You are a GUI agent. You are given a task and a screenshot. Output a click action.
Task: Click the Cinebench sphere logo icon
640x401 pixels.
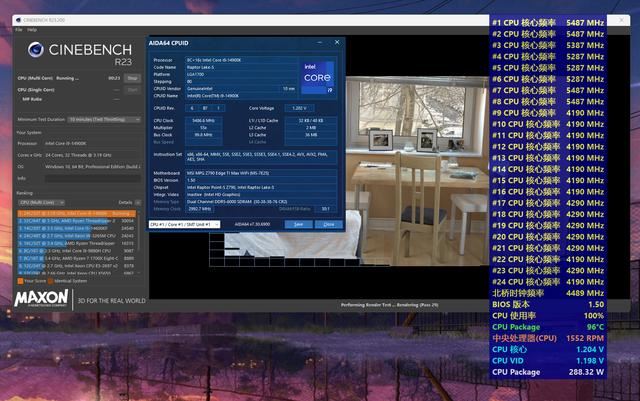coord(36,50)
